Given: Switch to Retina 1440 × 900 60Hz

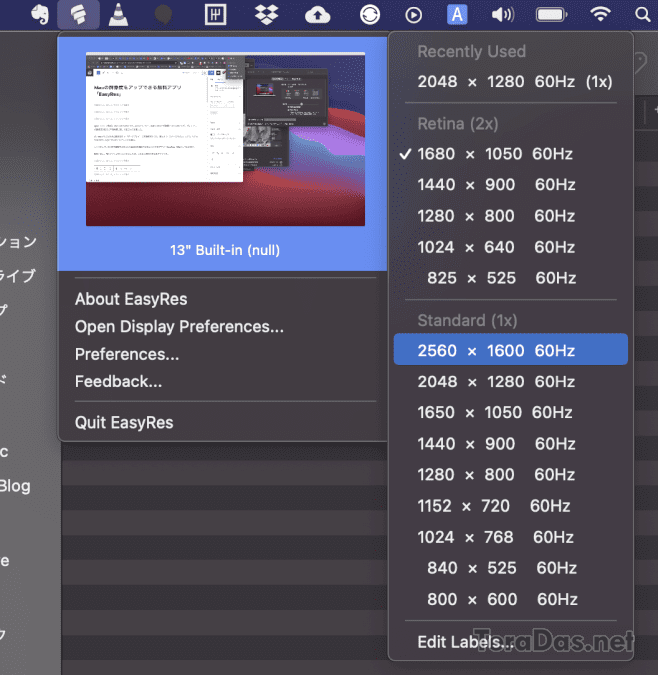Looking at the screenshot, I should (511, 185).
